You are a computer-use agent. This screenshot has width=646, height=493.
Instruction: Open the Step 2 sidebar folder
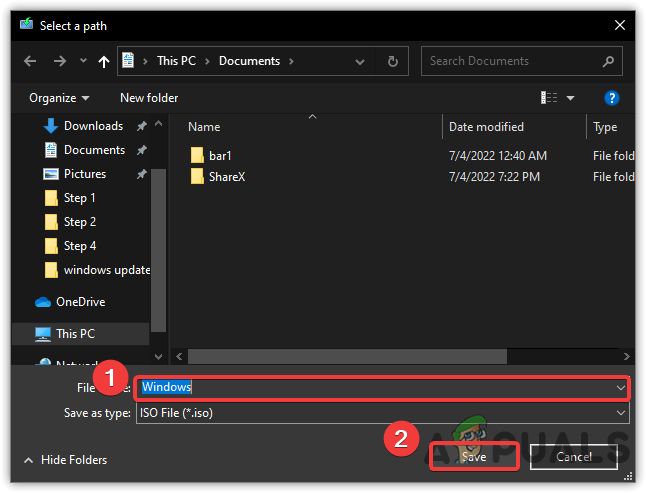click(x=80, y=222)
